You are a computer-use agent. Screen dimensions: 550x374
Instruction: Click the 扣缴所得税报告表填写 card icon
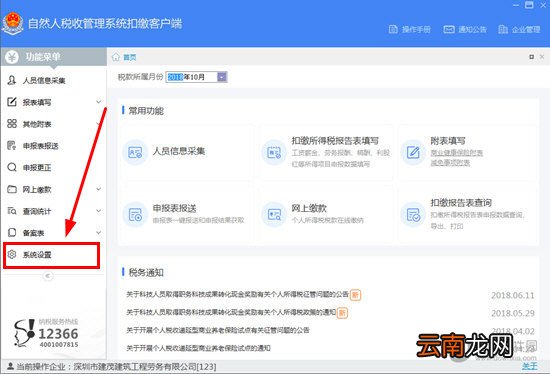(274, 152)
